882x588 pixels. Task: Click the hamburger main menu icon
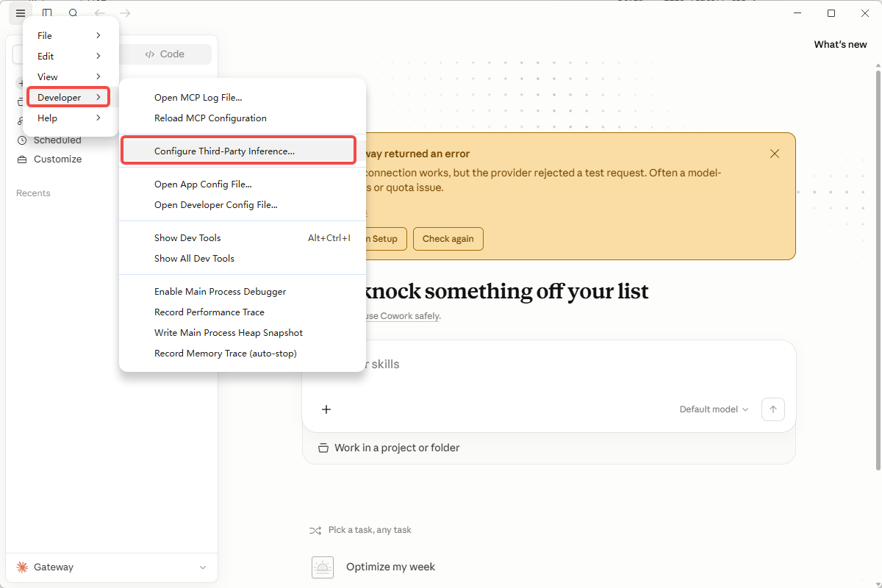tap(21, 13)
